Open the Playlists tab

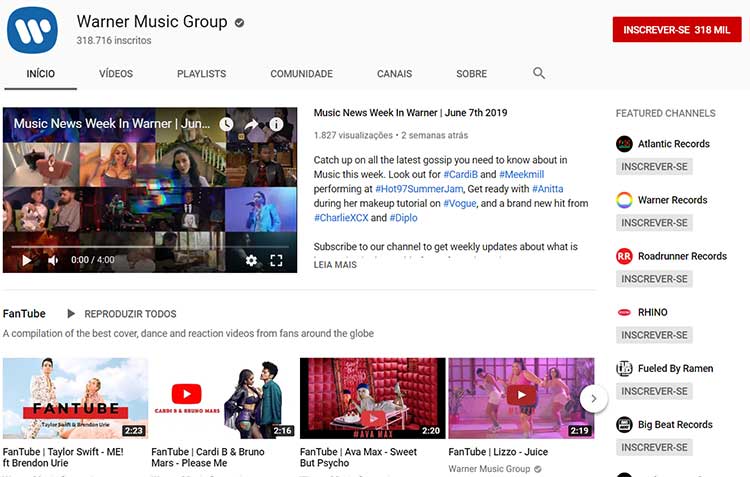[201, 74]
